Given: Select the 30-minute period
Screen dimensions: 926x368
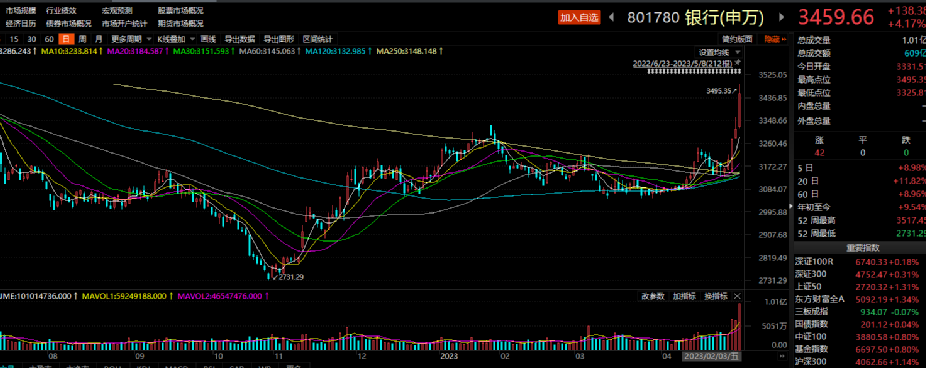Looking at the screenshot, I should (x=32, y=40).
